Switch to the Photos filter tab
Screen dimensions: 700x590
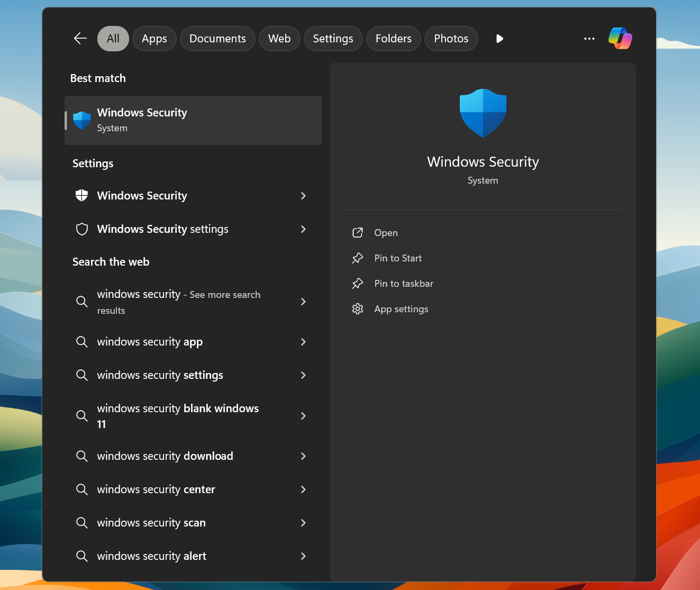(x=451, y=39)
